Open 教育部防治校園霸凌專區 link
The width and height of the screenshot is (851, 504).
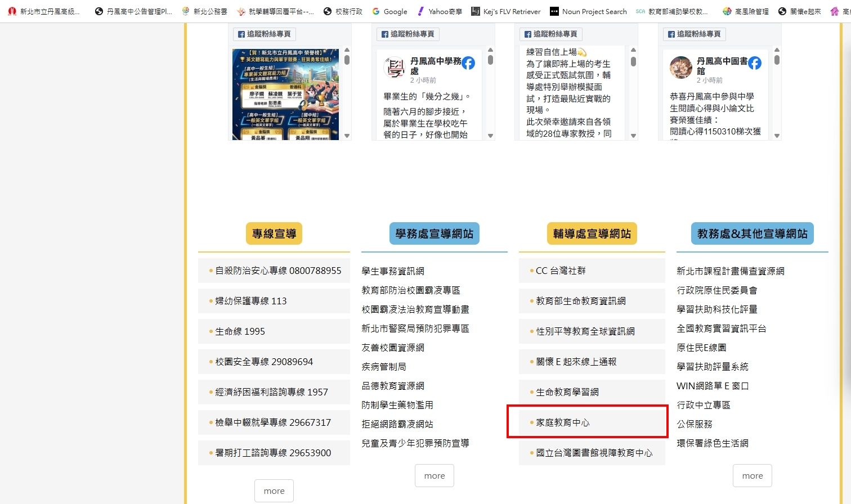click(x=411, y=290)
